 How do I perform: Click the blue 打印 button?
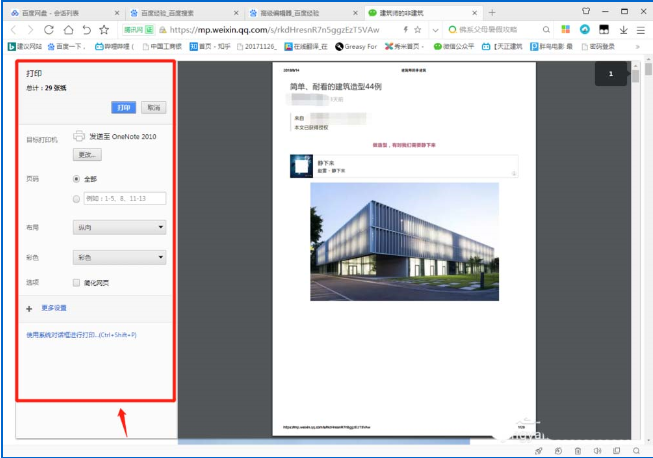(x=123, y=107)
